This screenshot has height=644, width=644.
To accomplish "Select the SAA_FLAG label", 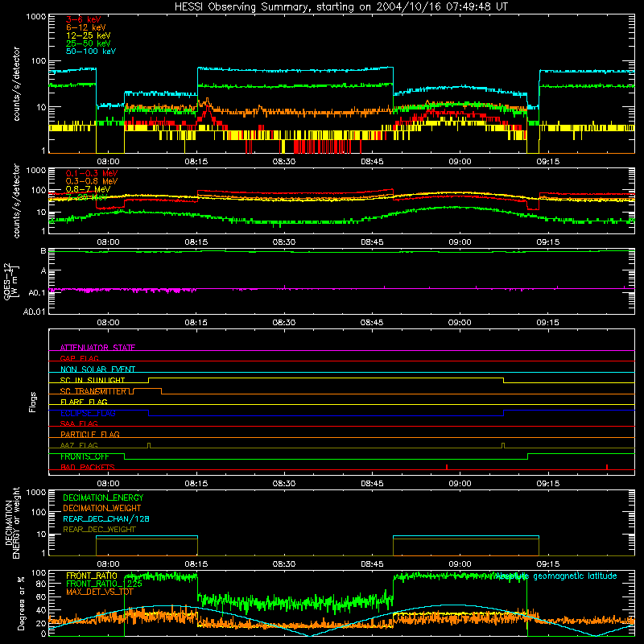I will coord(79,423).
